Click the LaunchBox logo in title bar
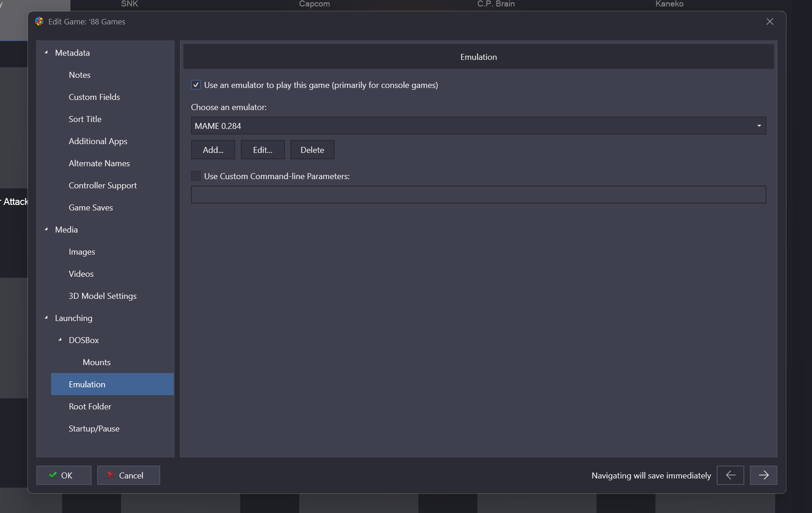Viewport: 812px width, 513px height. (39, 22)
